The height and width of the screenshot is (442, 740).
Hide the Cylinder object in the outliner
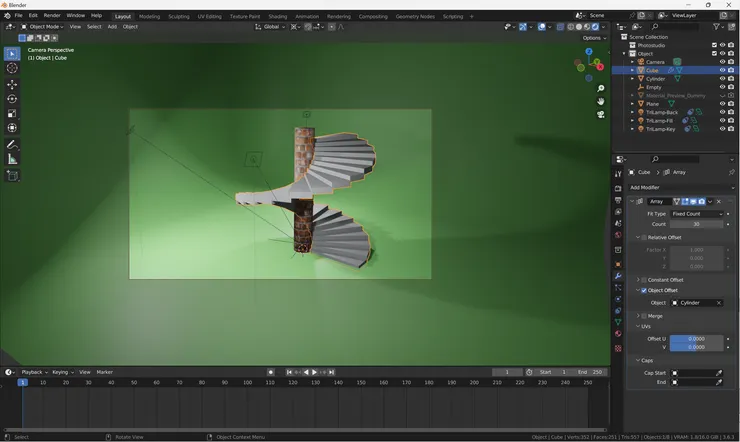[x=722, y=79]
